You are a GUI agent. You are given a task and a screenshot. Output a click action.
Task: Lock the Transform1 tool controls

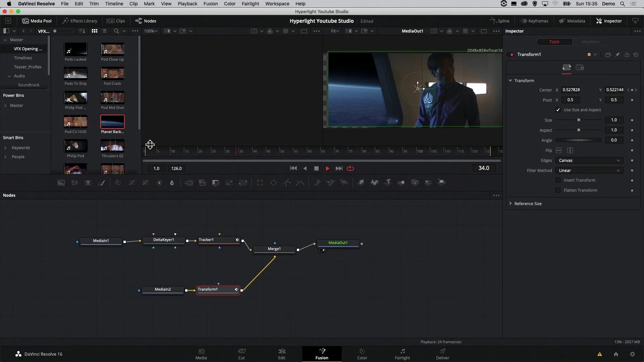627,55
